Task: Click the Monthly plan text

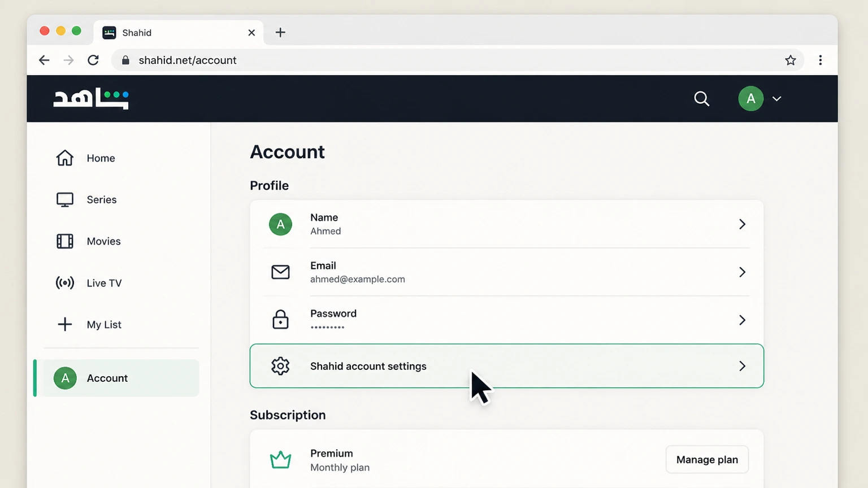Action: pos(340,468)
